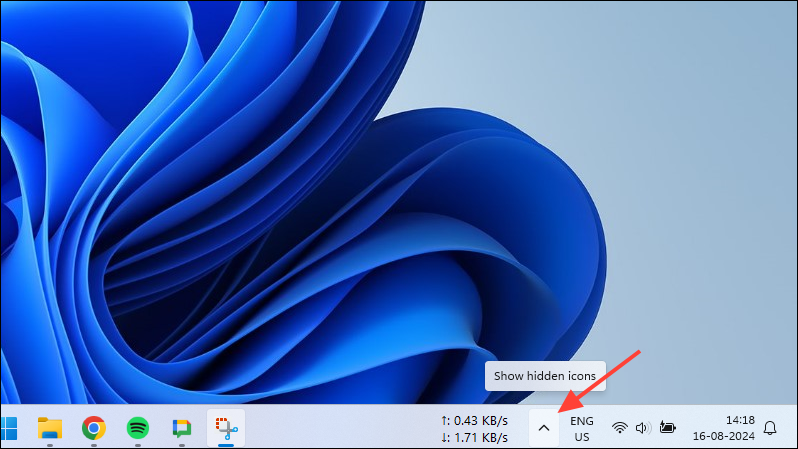Open Spotify from the taskbar

[138, 428]
